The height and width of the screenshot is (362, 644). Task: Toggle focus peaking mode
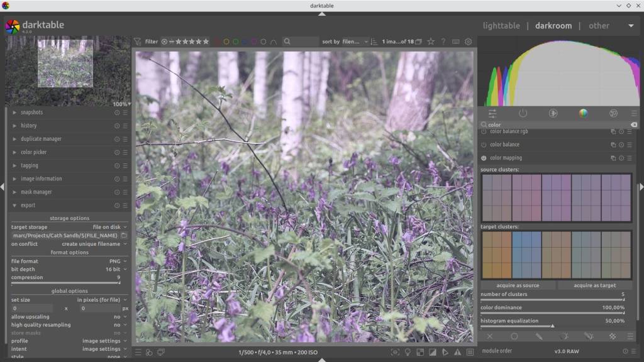395,352
